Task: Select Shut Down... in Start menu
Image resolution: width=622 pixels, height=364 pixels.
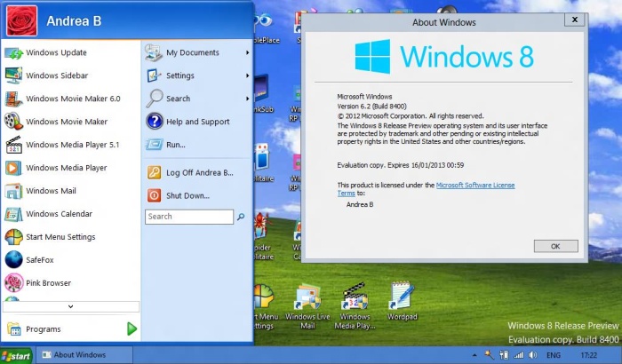Action: (x=197, y=195)
